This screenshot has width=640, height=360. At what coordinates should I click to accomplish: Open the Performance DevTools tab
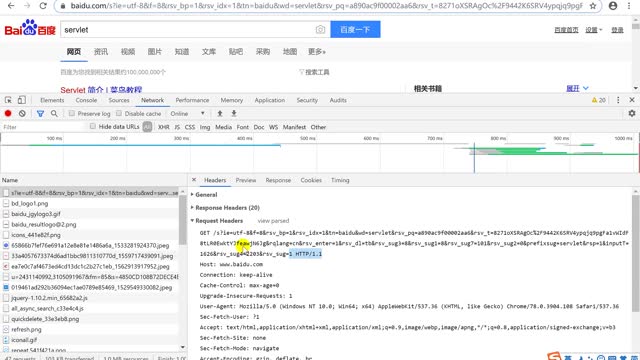(x=192, y=100)
